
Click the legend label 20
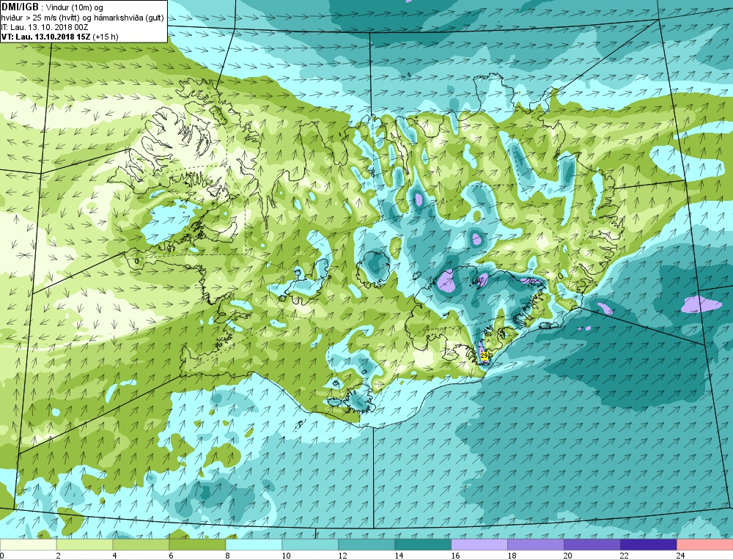tap(569, 556)
